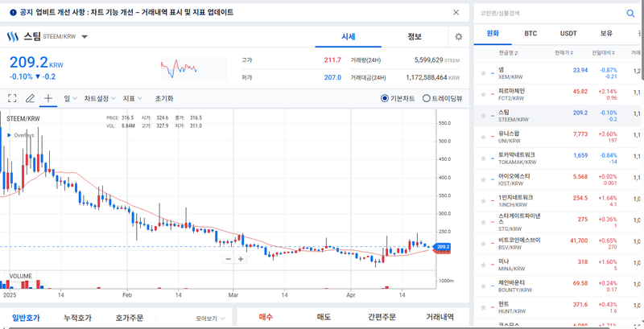Open the 매도 sell tab

pyautogui.click(x=324, y=317)
